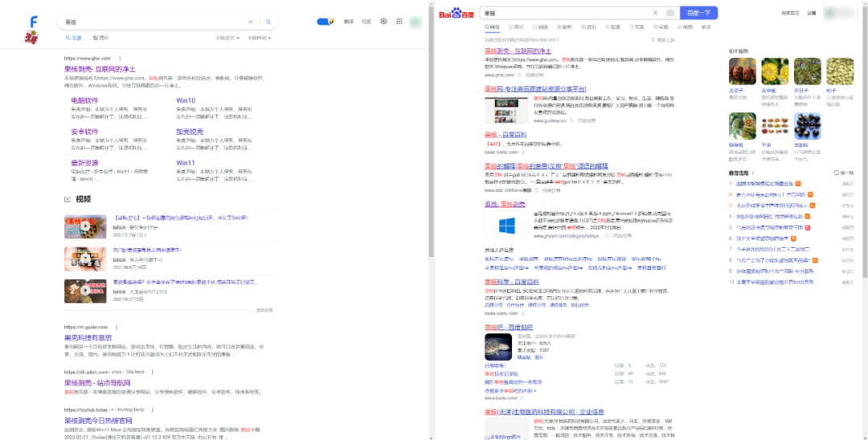Viewport: 868px width, 440px height.
Task: Open the 社区 link in left header
Action: (x=366, y=22)
